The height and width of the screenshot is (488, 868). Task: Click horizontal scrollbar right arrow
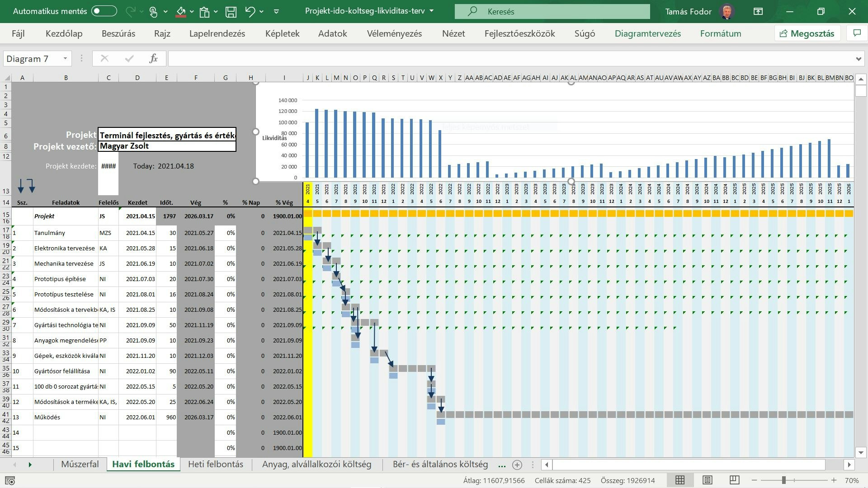click(x=849, y=465)
